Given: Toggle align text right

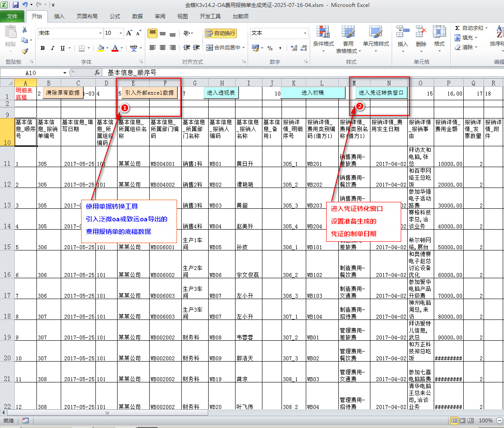Looking at the screenshot, I should click(173, 48).
